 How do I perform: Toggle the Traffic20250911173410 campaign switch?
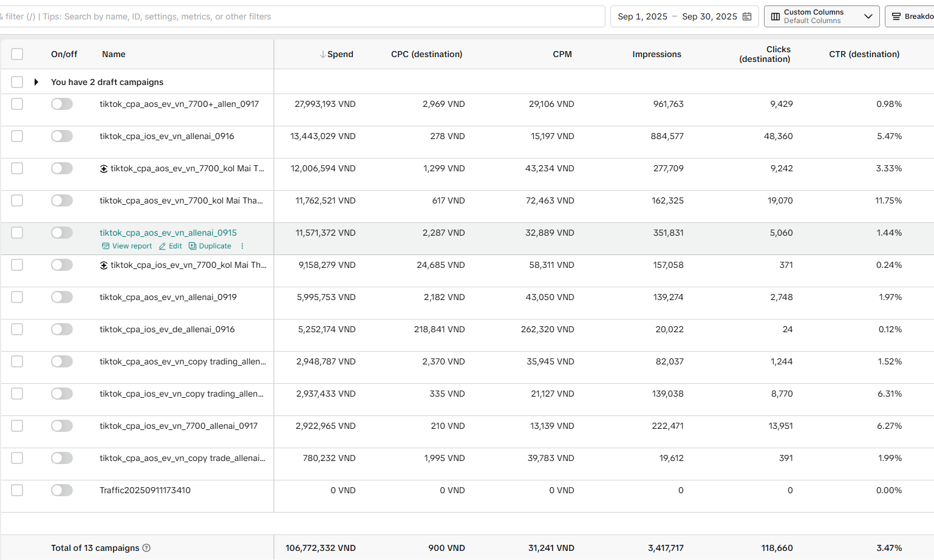(x=62, y=490)
